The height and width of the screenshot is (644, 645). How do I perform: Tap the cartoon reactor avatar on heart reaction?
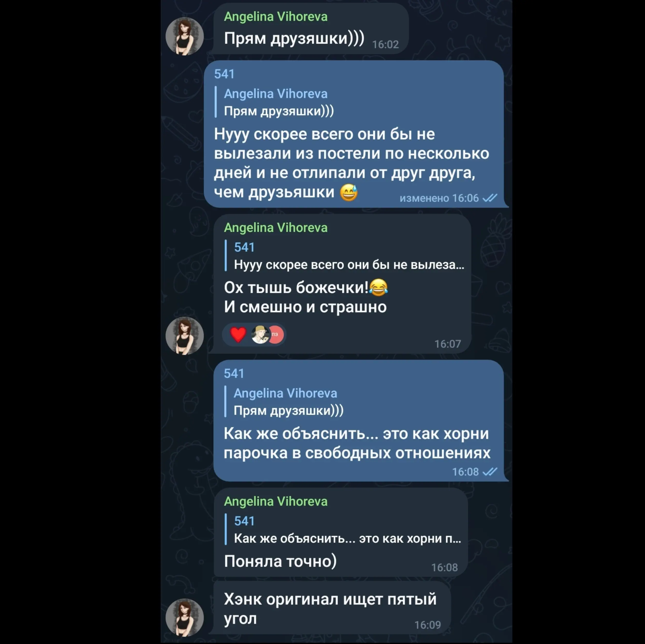(x=260, y=334)
